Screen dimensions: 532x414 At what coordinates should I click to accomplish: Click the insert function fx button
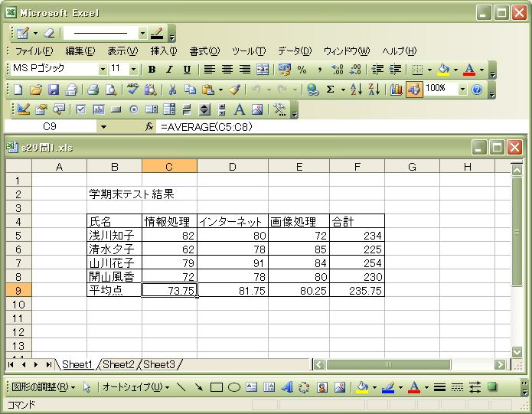click(149, 127)
